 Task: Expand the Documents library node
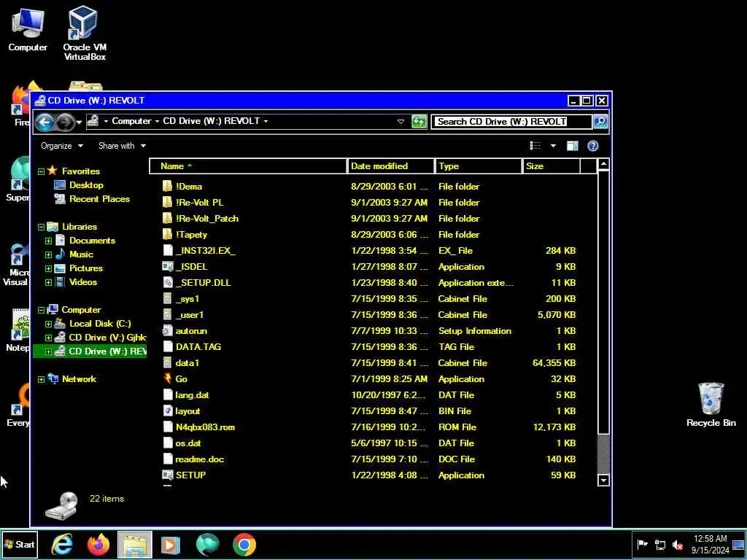[x=49, y=241]
